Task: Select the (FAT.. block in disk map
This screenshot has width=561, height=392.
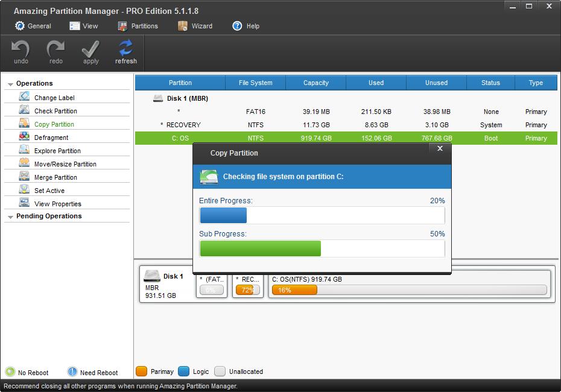Action: point(212,285)
